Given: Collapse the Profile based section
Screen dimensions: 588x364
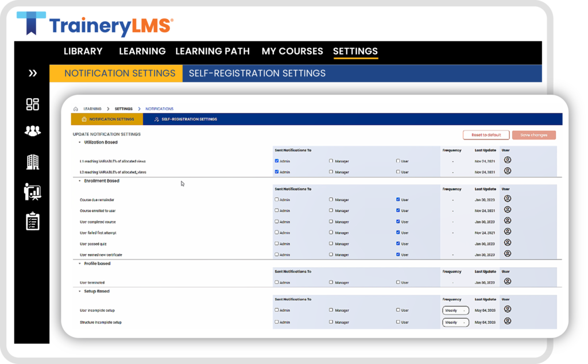Looking at the screenshot, I should click(79, 264).
